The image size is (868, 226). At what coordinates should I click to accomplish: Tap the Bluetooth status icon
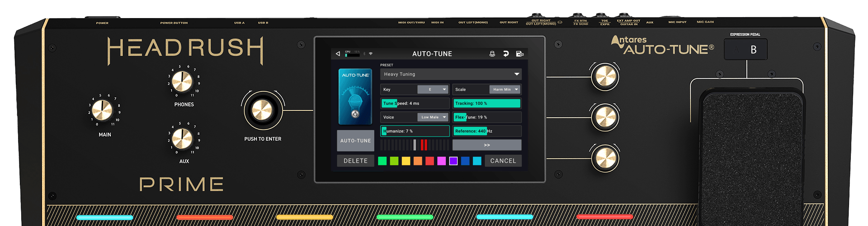tap(364, 54)
